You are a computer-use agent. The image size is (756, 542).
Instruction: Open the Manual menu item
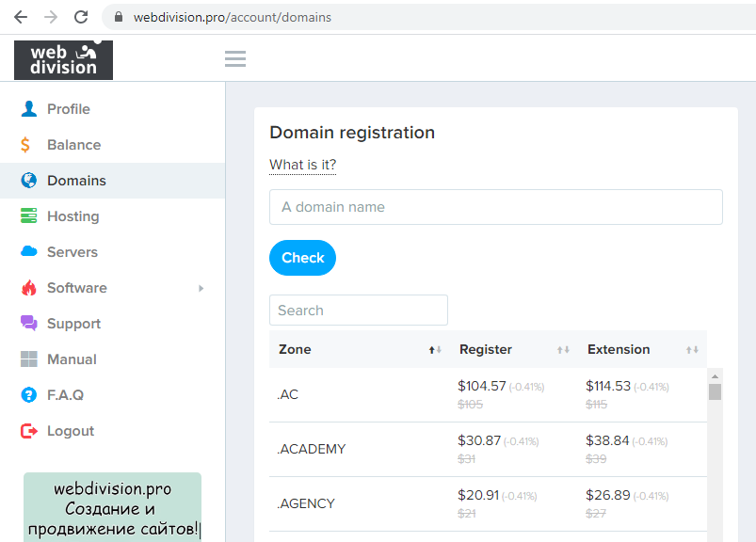72,359
